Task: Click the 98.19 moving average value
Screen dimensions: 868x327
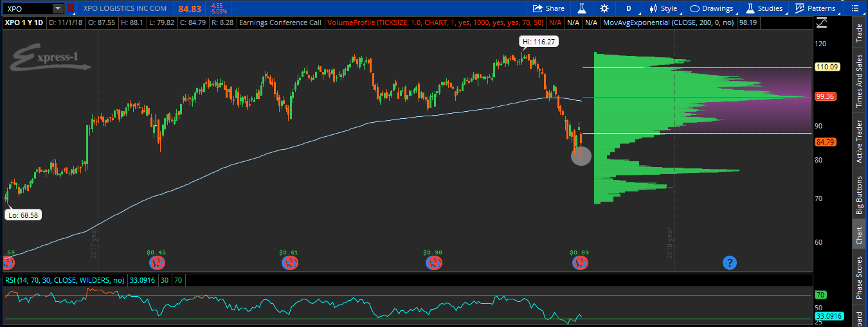Action: (748, 22)
